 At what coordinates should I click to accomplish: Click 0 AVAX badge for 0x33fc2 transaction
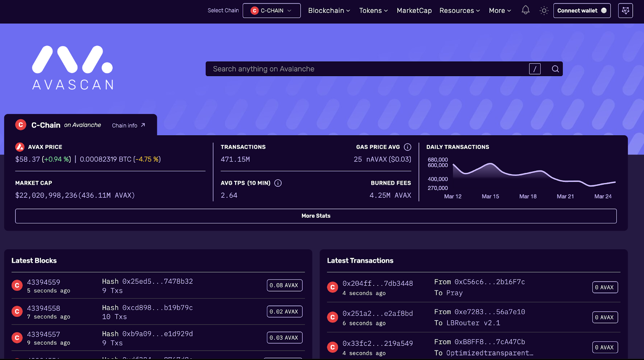pyautogui.click(x=605, y=348)
